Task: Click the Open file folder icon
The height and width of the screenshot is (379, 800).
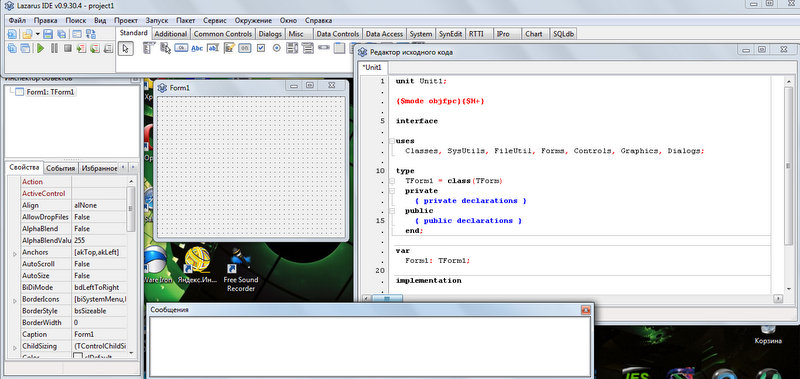Action: click(x=27, y=34)
